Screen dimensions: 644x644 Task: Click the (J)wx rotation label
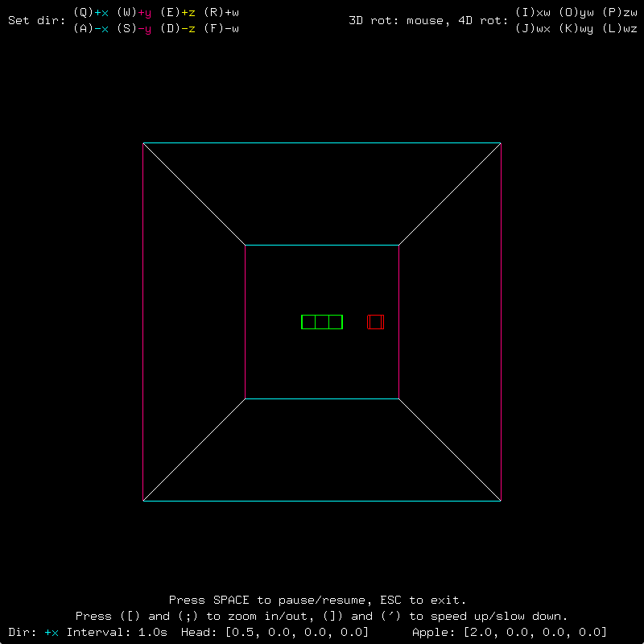click(533, 28)
